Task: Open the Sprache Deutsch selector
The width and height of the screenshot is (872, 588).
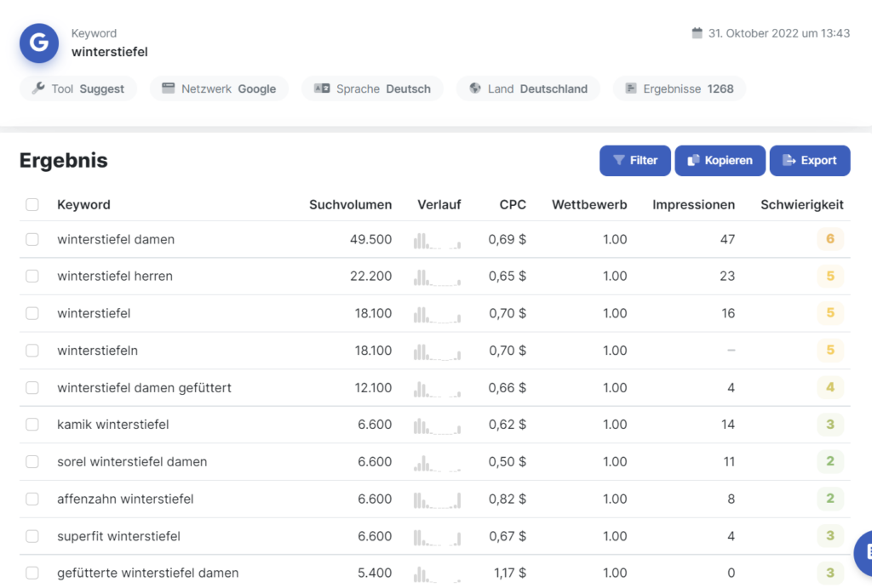Action: pos(372,88)
